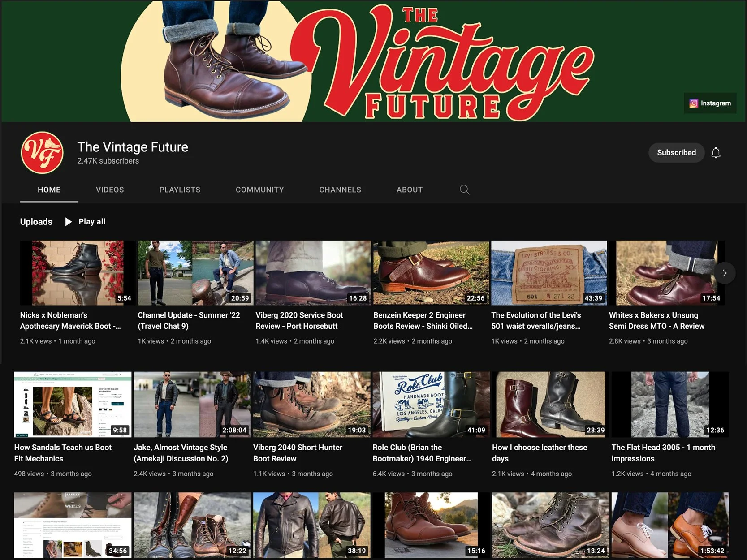Click the Play all triangle icon
Viewport: 747px width, 560px height.
tap(68, 221)
